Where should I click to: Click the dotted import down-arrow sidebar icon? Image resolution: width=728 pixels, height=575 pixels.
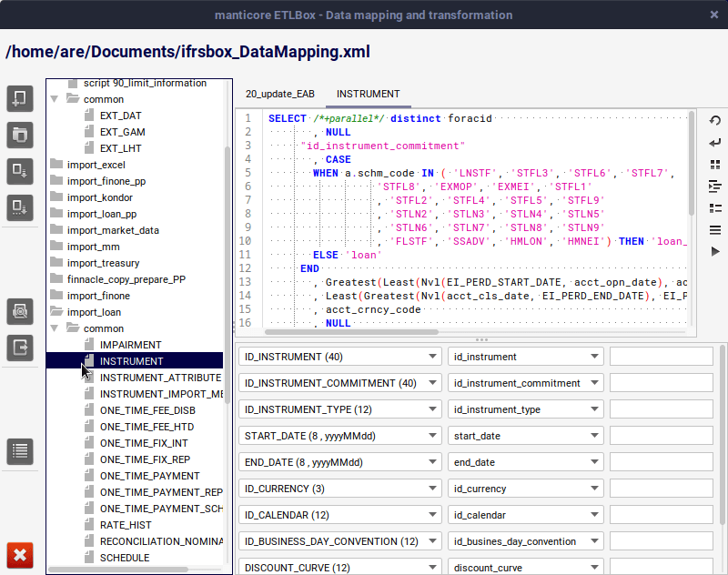[x=20, y=207]
